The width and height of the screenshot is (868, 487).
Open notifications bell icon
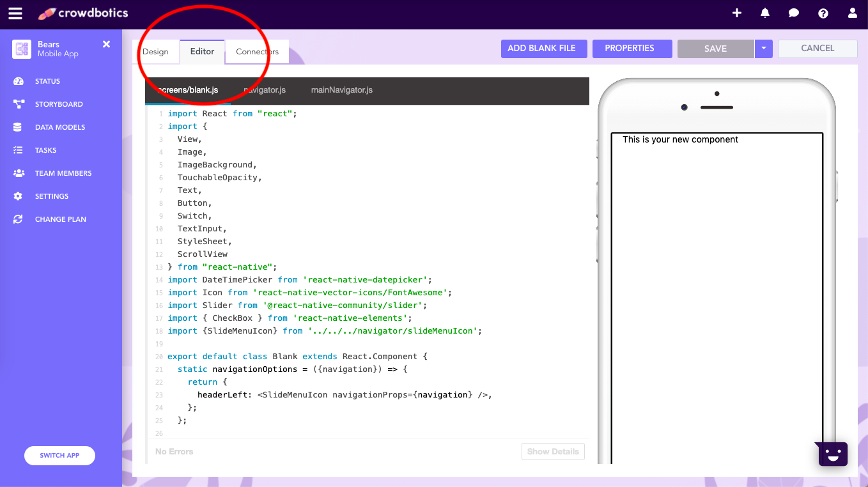click(765, 13)
